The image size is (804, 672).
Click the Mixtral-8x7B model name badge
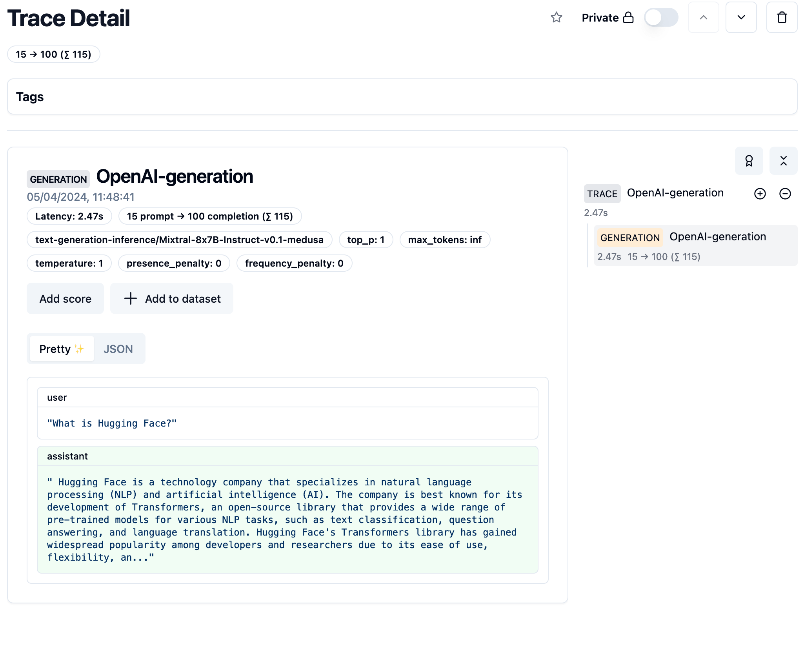pos(179,240)
